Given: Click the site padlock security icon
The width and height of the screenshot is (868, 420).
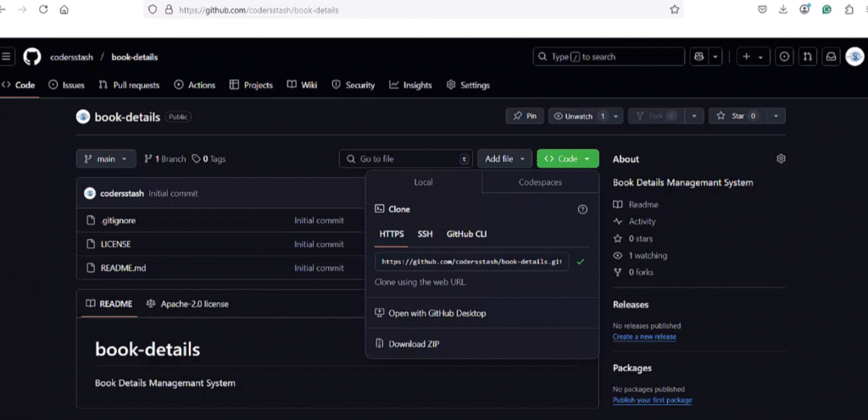Looking at the screenshot, I should 169,9.
